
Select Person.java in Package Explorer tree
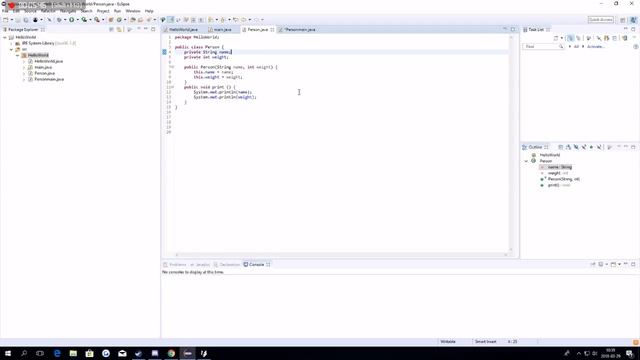(44, 73)
